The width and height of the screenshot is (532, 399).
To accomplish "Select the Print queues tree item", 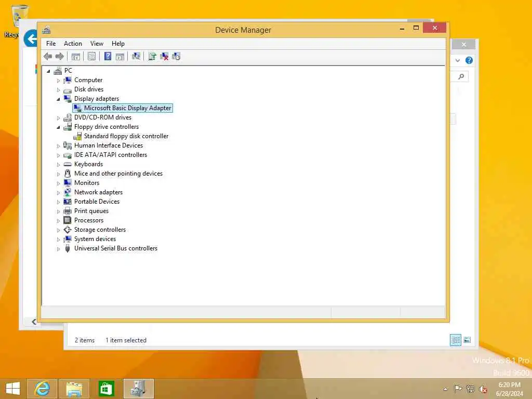I will (x=91, y=211).
